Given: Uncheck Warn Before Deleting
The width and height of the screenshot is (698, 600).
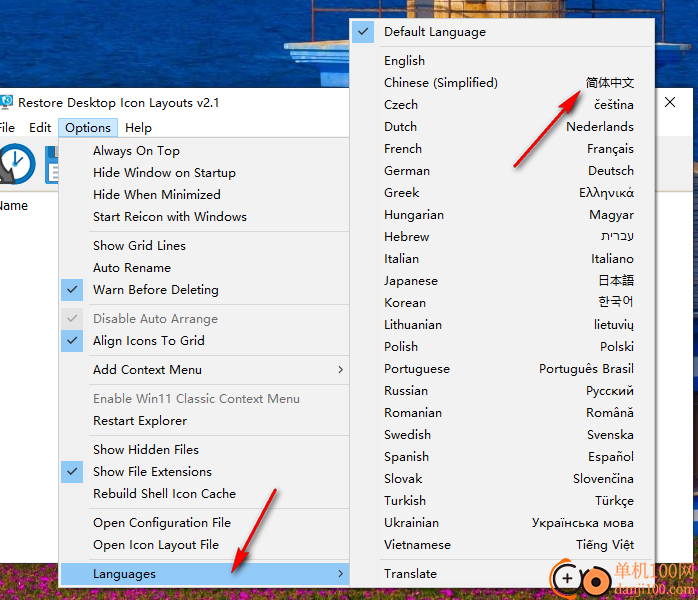Looking at the screenshot, I should point(205,290).
